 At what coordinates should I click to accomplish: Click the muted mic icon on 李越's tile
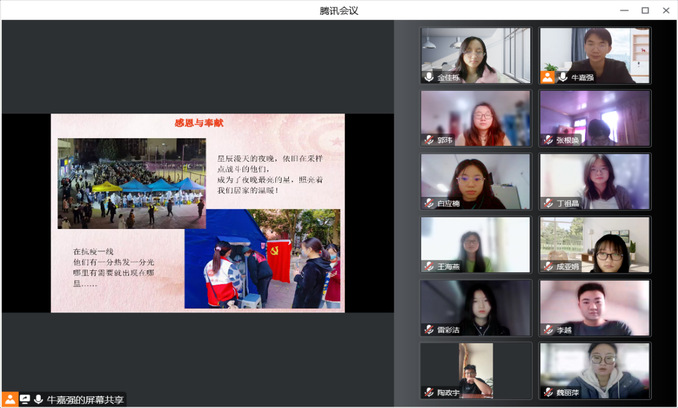point(548,330)
